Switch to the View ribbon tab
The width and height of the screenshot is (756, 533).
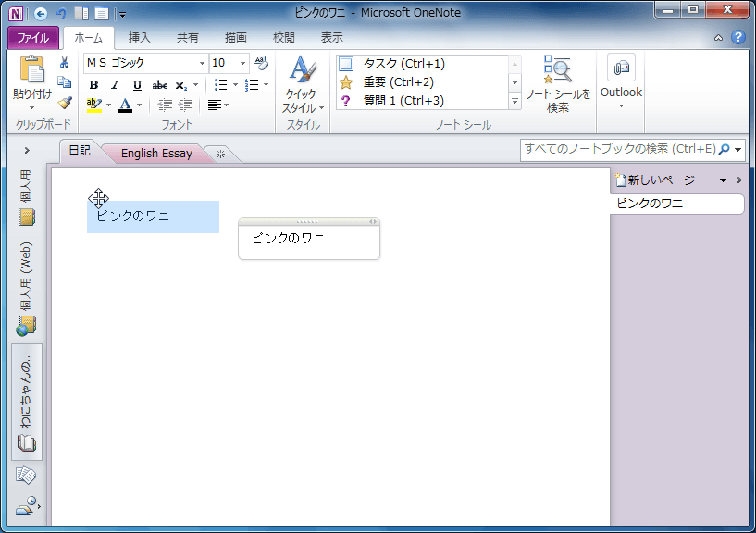click(x=332, y=38)
